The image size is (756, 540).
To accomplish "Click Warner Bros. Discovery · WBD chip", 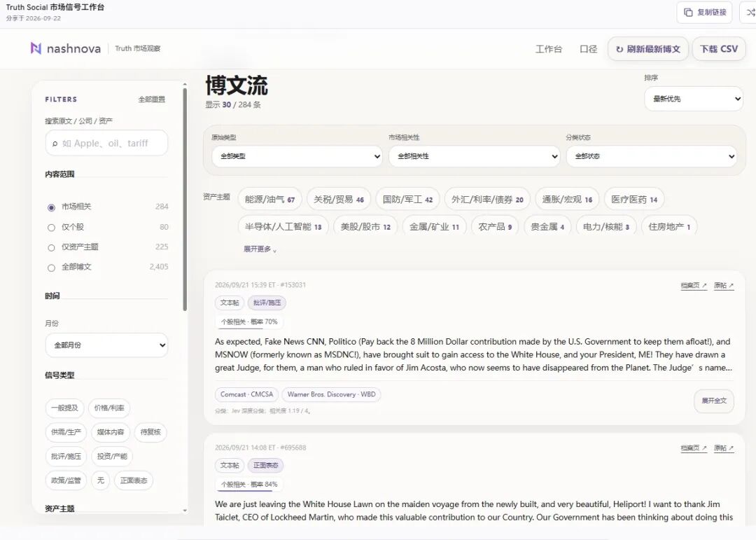I will click(x=331, y=394).
